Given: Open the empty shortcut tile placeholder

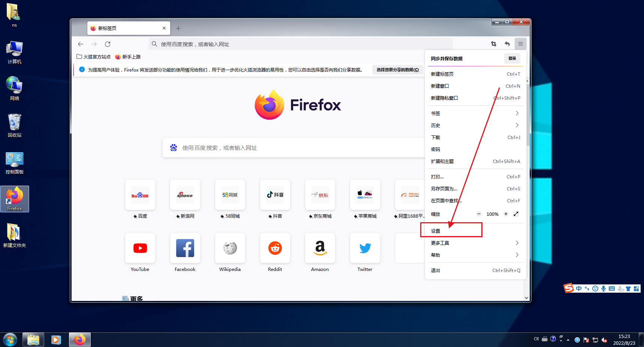Looking at the screenshot, I should tap(410, 248).
